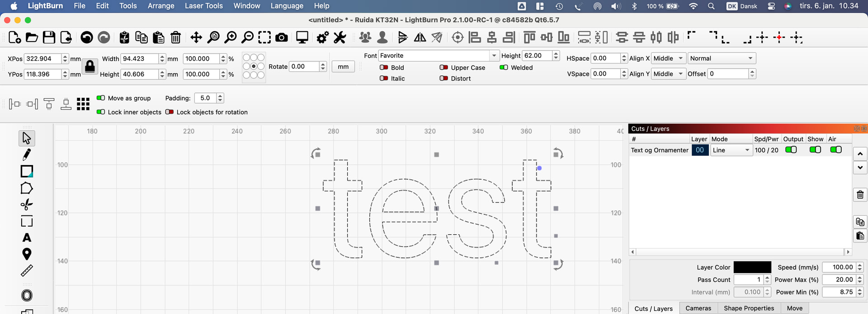
Task: Click the Draw Lines pencil tool
Action: tap(27, 155)
